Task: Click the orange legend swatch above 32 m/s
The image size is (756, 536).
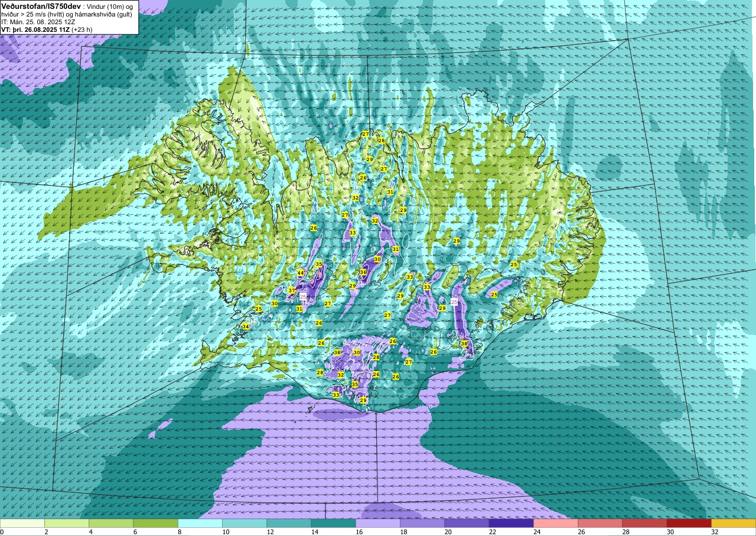Action: tap(734, 524)
